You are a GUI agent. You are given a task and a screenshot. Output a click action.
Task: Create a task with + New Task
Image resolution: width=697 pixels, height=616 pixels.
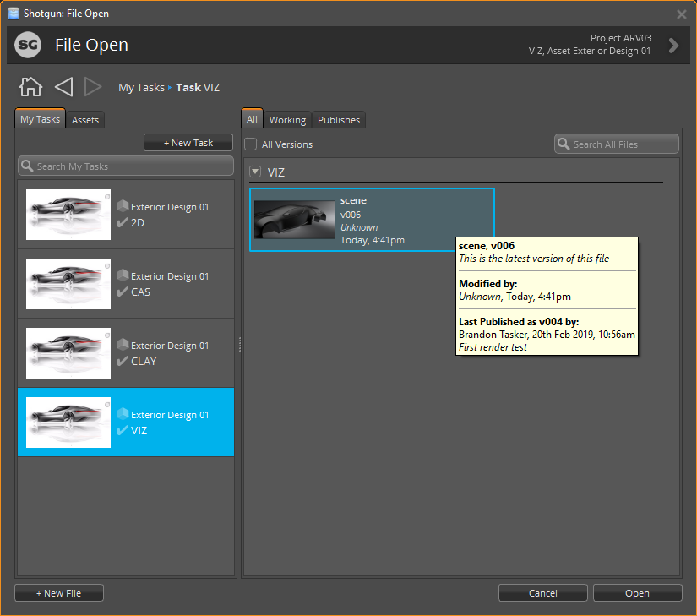(188, 141)
